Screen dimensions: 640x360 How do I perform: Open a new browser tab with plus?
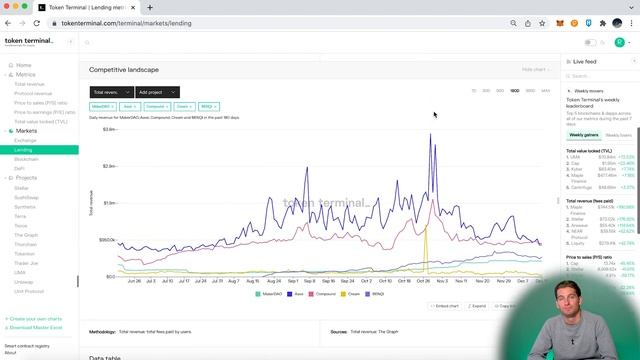pyautogui.click(x=150, y=7)
